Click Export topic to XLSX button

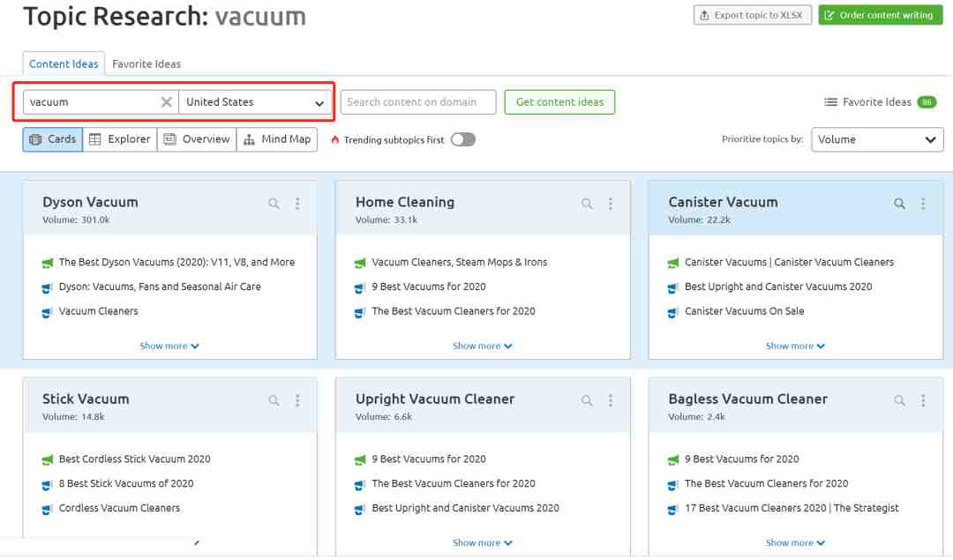pos(753,15)
